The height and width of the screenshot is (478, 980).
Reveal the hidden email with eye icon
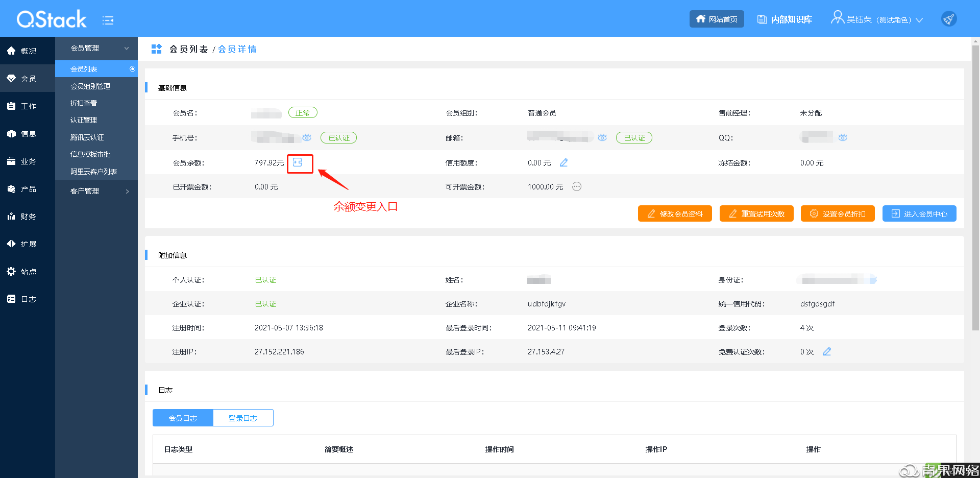[602, 137]
